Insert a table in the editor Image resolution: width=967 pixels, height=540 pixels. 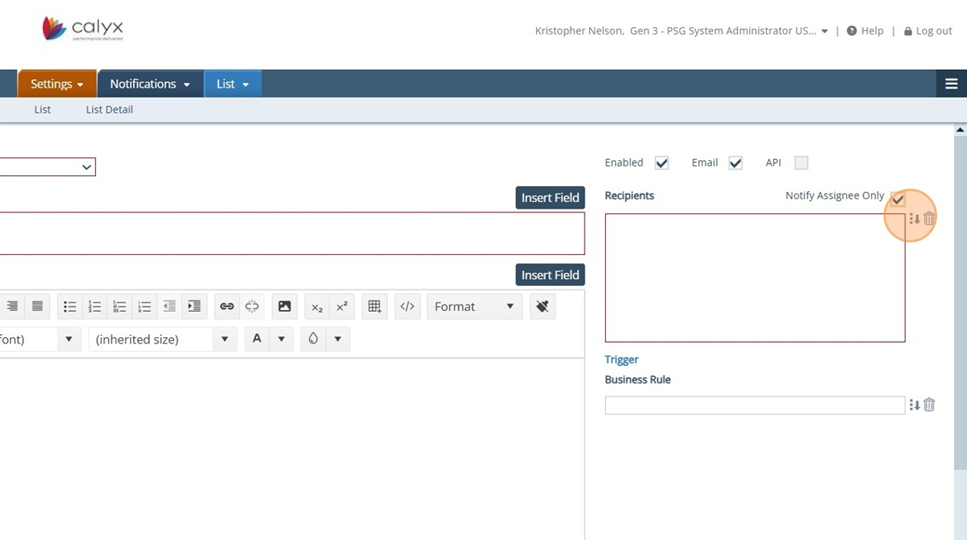tap(375, 307)
